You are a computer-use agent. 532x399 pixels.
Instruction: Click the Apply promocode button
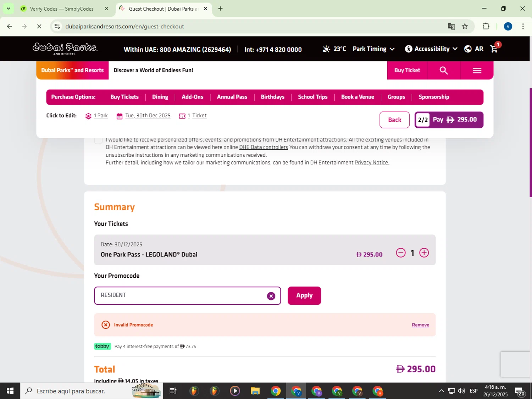tap(304, 295)
